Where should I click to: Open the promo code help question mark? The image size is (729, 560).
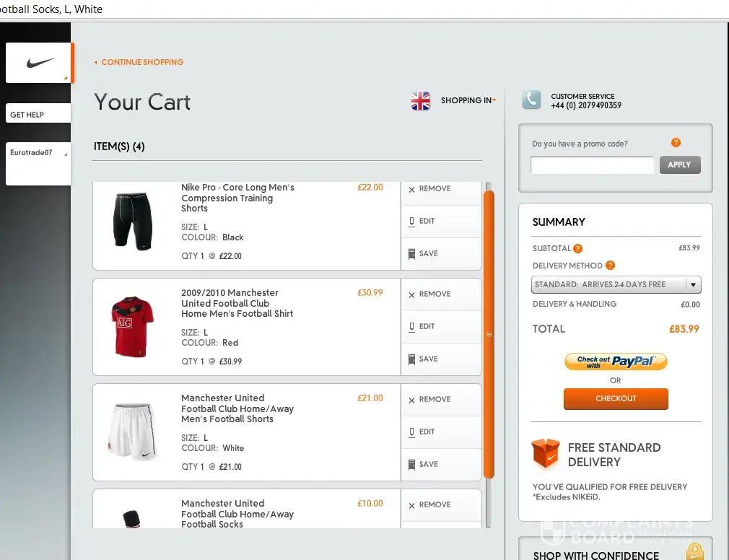click(x=676, y=143)
